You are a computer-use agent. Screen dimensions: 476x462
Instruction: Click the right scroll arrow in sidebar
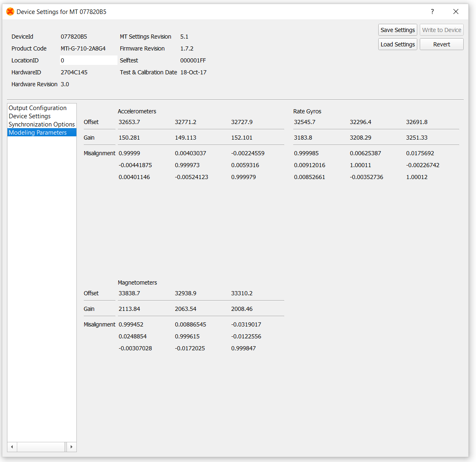point(71,447)
